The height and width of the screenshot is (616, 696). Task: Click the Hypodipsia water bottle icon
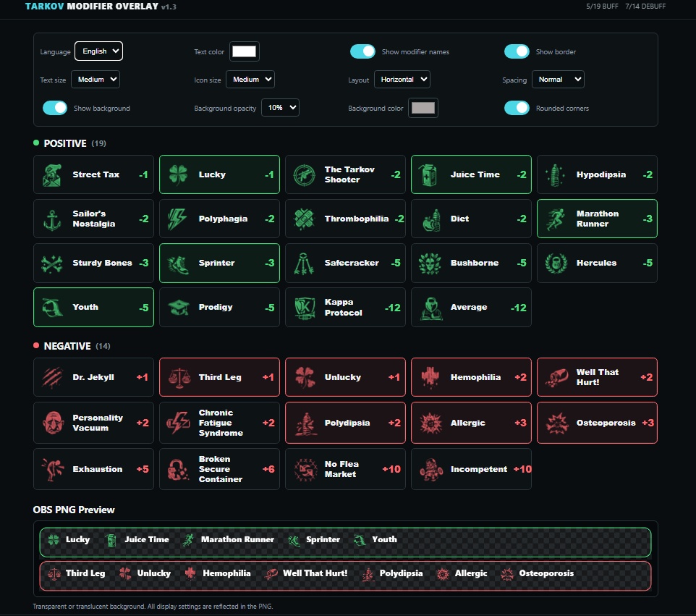tap(556, 174)
